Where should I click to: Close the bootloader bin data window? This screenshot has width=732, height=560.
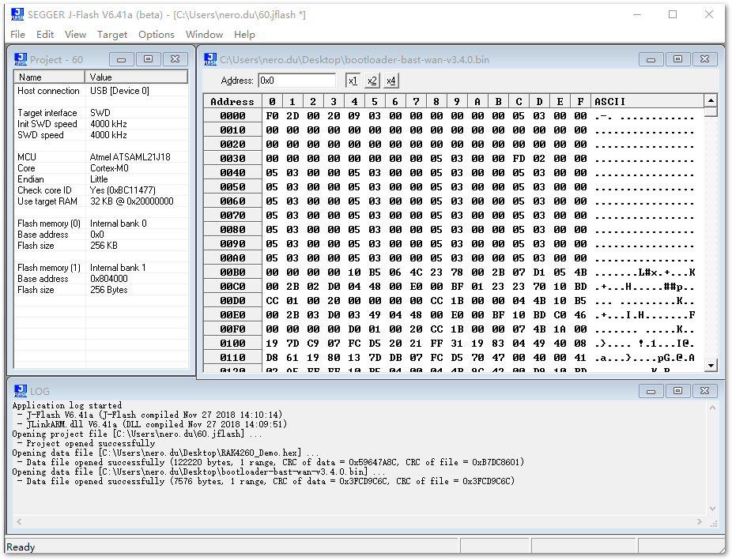coord(705,59)
